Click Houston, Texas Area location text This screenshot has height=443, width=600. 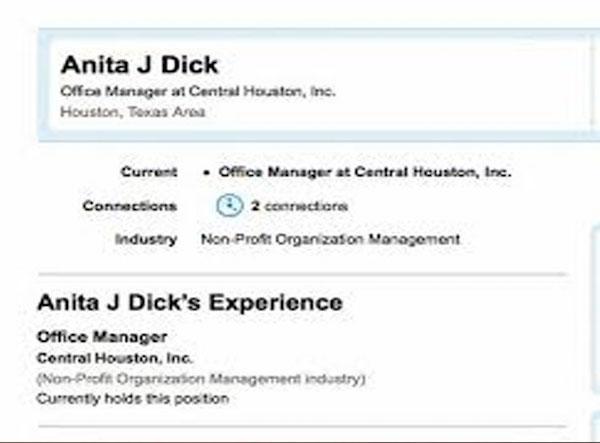133,112
